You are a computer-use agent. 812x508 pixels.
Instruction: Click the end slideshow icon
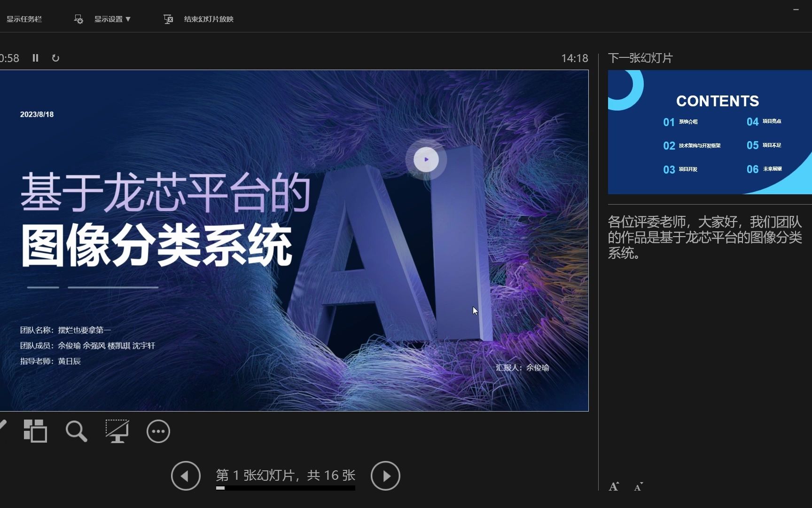(168, 19)
